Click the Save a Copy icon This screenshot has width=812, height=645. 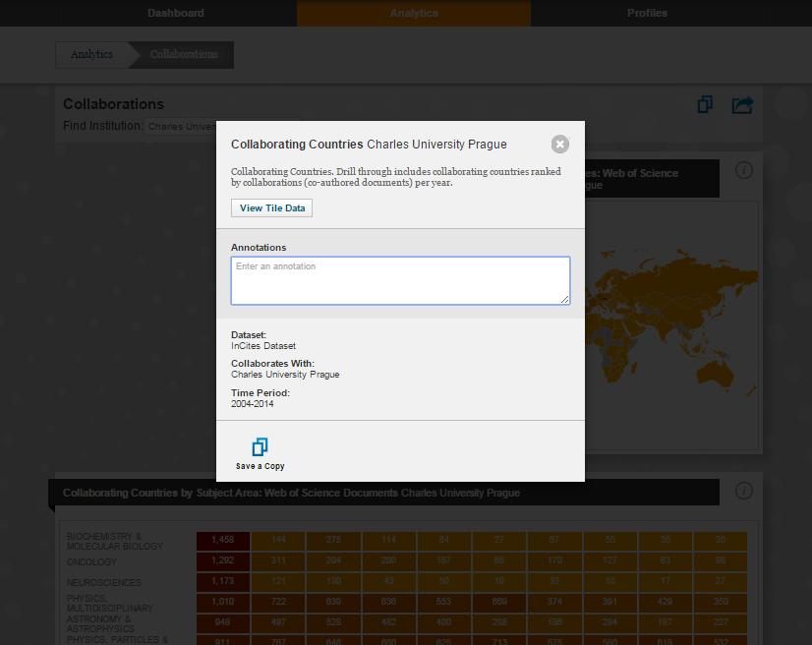[x=260, y=446]
